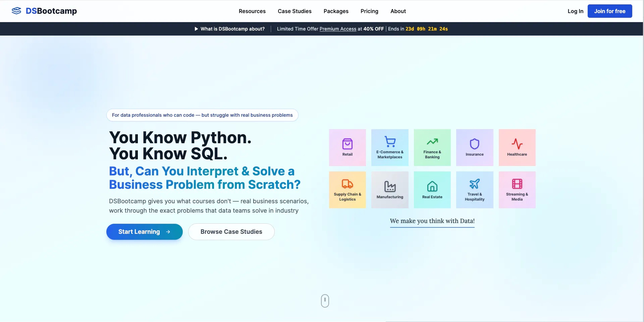
Task: Open the Pricing page
Action: coord(369,11)
